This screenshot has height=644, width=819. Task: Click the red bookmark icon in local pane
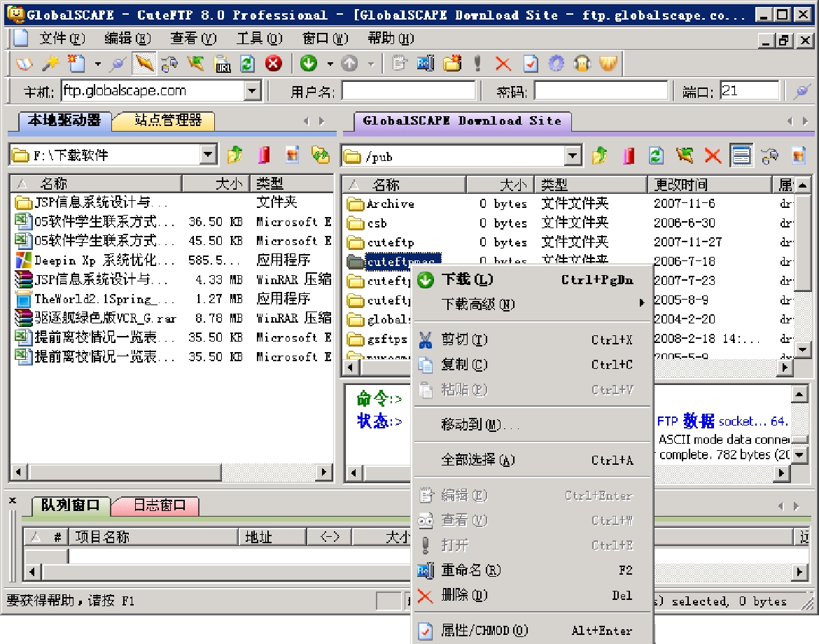(x=264, y=155)
